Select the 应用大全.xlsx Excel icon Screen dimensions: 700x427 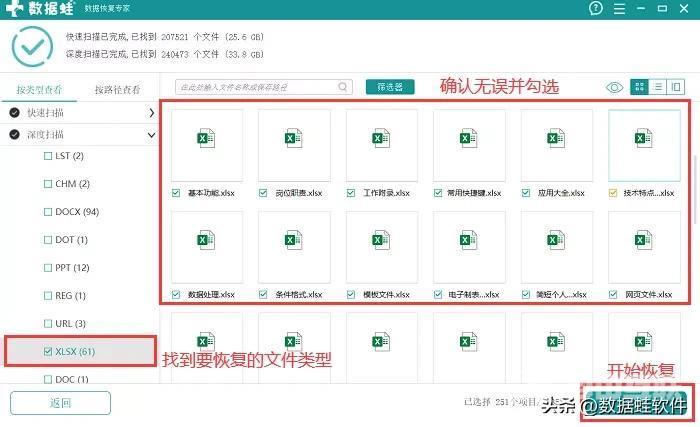coord(556,138)
